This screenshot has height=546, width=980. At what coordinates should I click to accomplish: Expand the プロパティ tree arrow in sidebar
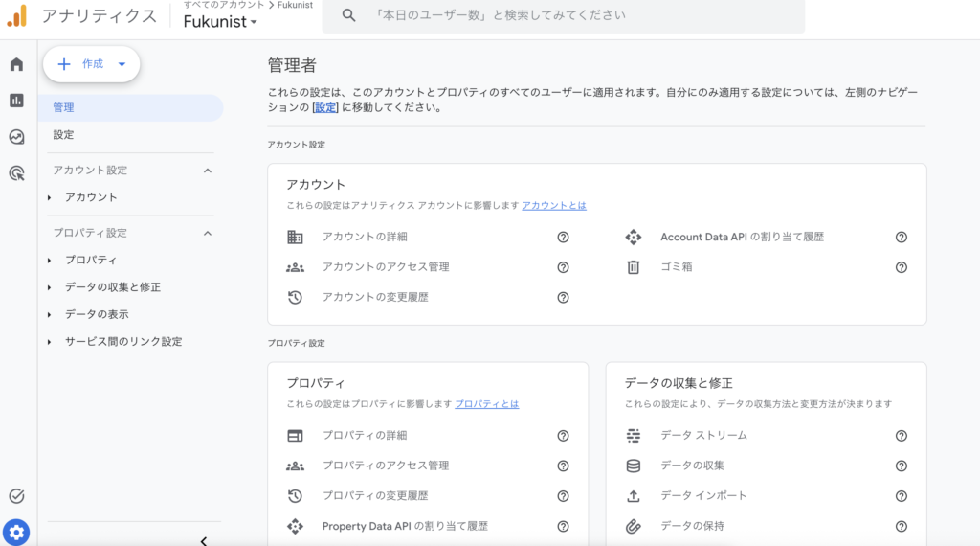point(50,261)
